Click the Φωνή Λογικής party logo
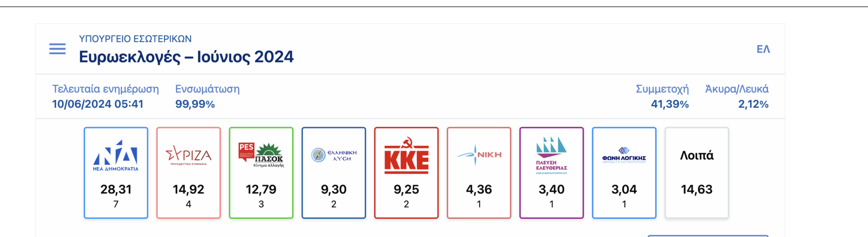 (x=624, y=155)
